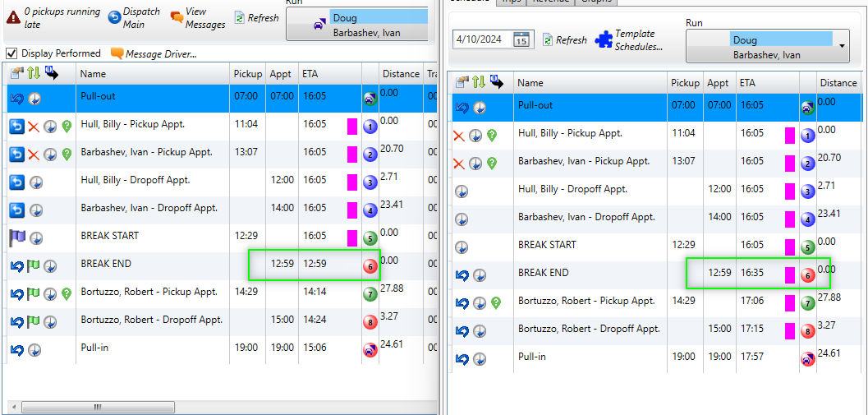This screenshot has height=415, width=868.
Task: Click the green sort arrows icon in left grid header
Action: coord(34,72)
